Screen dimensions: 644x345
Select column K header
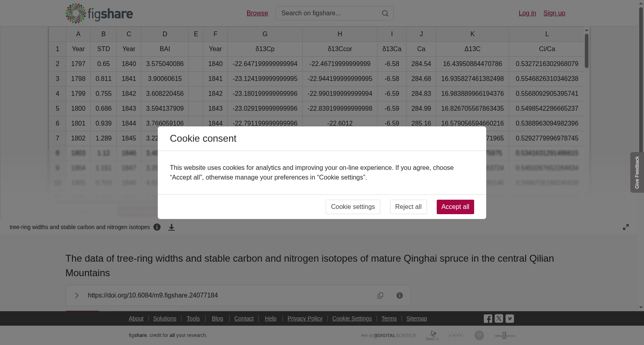tap(473, 34)
